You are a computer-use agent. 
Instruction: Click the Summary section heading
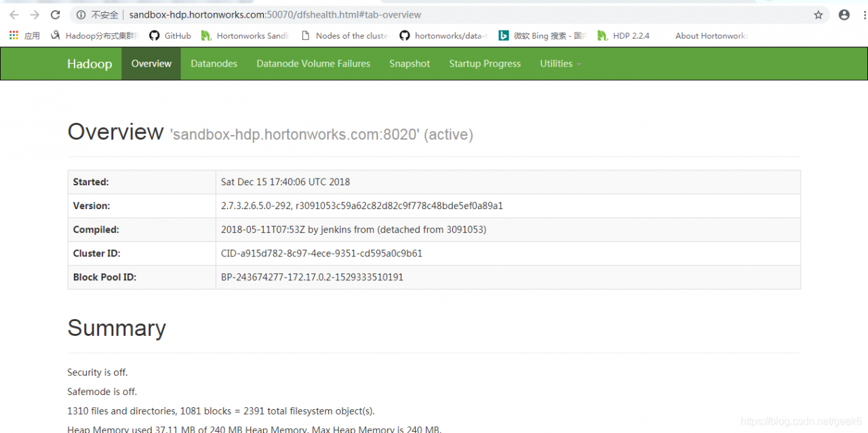click(x=117, y=328)
